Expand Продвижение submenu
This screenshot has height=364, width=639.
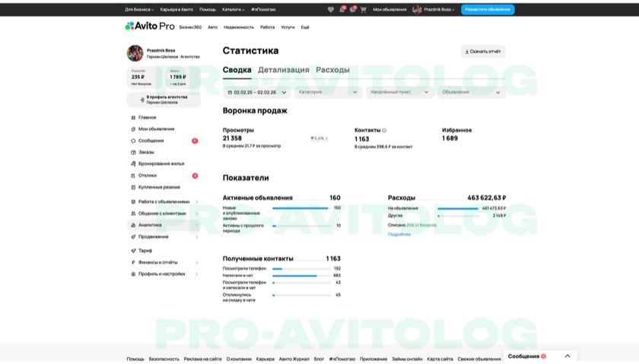[196, 237]
